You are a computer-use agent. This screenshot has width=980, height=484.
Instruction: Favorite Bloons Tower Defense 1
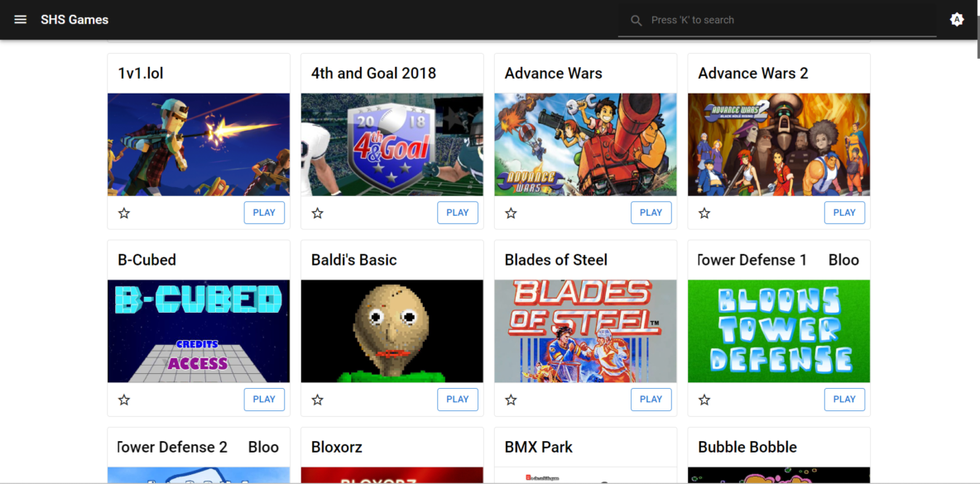click(704, 400)
